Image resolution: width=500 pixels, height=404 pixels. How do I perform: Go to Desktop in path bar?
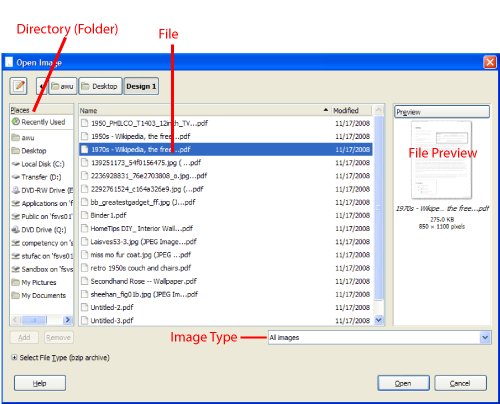[100, 86]
